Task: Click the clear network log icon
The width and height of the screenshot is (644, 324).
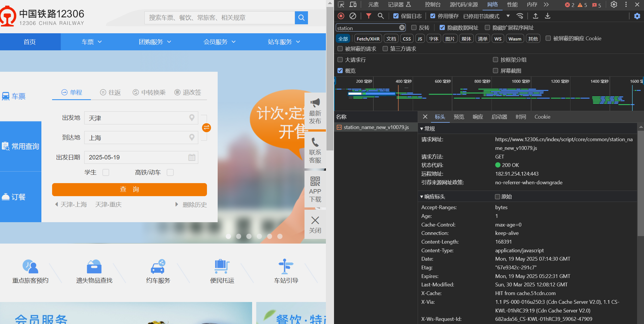Action: point(353,16)
